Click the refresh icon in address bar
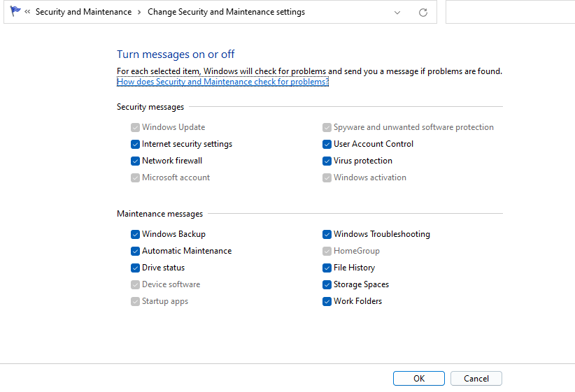This screenshot has height=392, width=575. pyautogui.click(x=423, y=13)
